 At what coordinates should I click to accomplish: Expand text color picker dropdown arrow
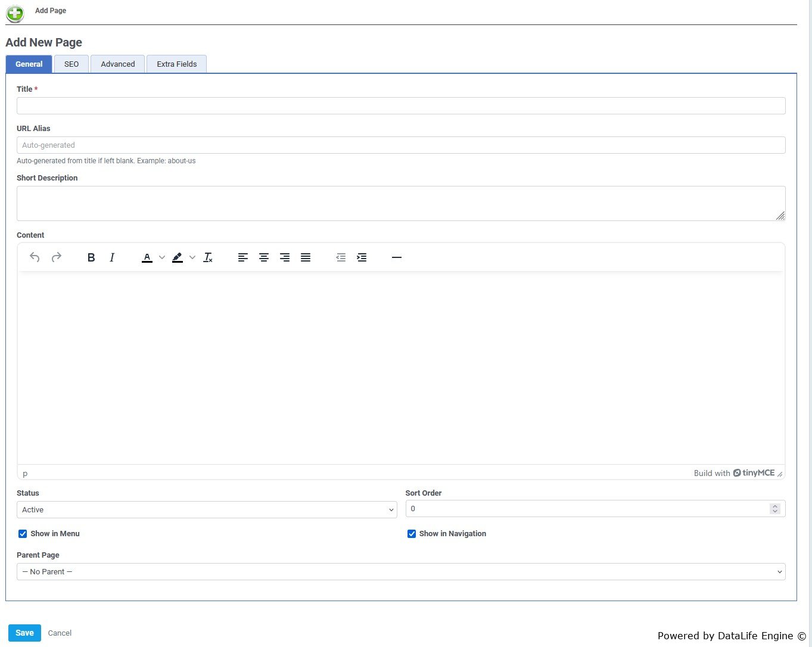[162, 257]
